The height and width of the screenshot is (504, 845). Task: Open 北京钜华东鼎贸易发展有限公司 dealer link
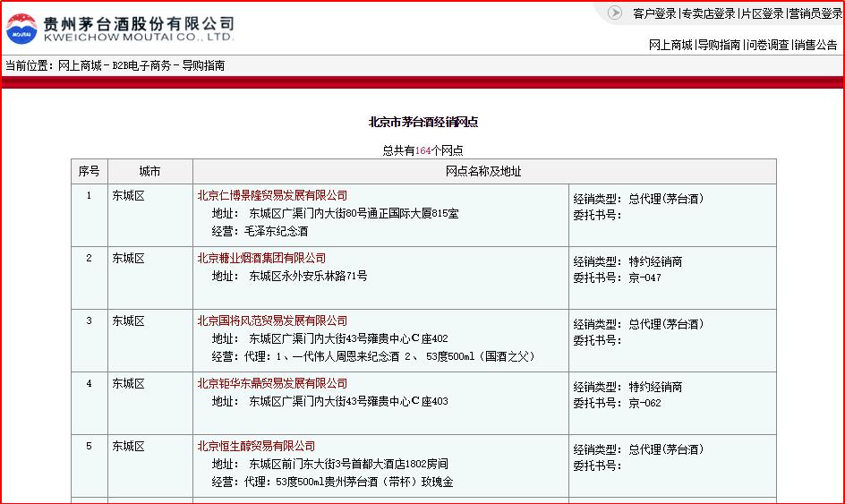(x=272, y=383)
